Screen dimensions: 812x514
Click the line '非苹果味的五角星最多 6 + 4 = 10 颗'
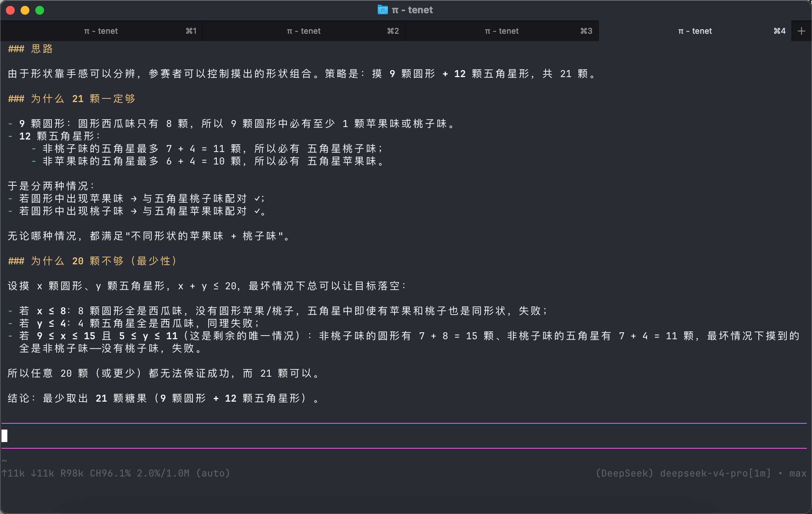(208, 161)
